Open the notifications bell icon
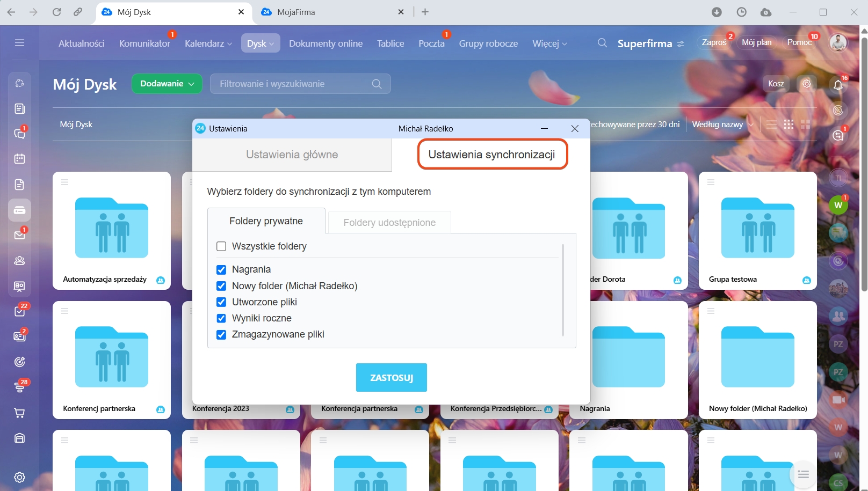The height and width of the screenshot is (491, 868). pyautogui.click(x=838, y=85)
